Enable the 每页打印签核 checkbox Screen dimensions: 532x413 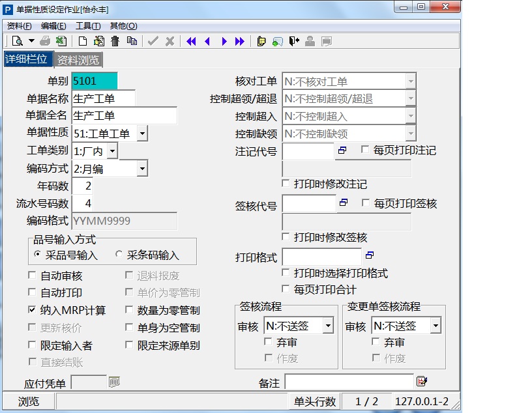365,203
